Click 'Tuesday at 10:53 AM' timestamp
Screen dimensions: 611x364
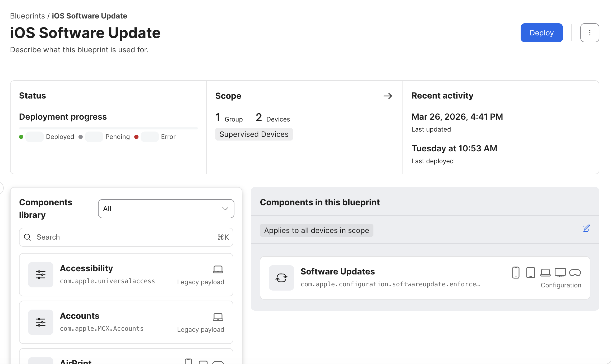(454, 148)
